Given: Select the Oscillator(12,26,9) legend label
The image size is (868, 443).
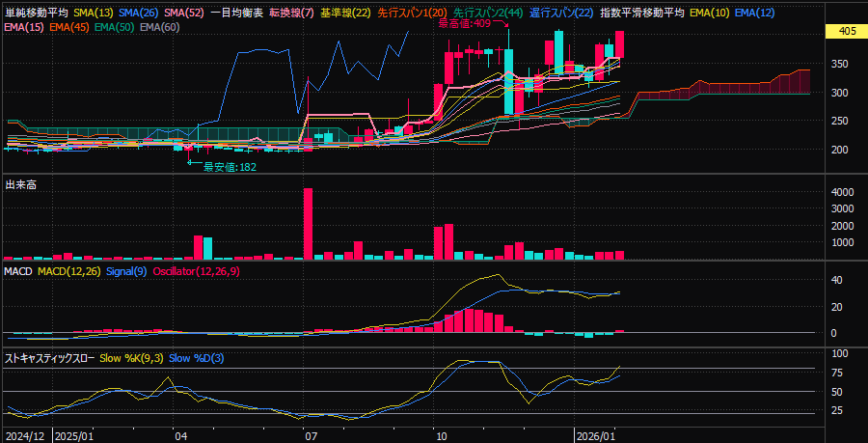Looking at the screenshot, I should pos(197,273).
